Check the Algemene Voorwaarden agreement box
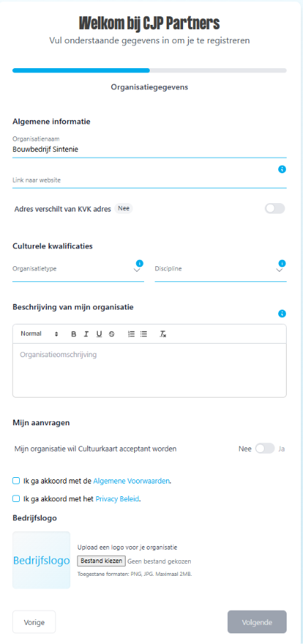This screenshot has width=303, height=644. coord(16,481)
